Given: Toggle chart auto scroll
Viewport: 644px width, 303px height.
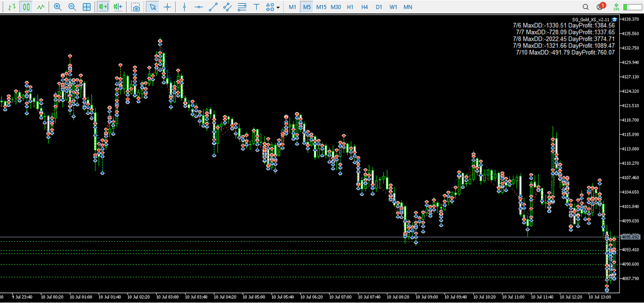Looking at the screenshot, I should (x=104, y=7).
